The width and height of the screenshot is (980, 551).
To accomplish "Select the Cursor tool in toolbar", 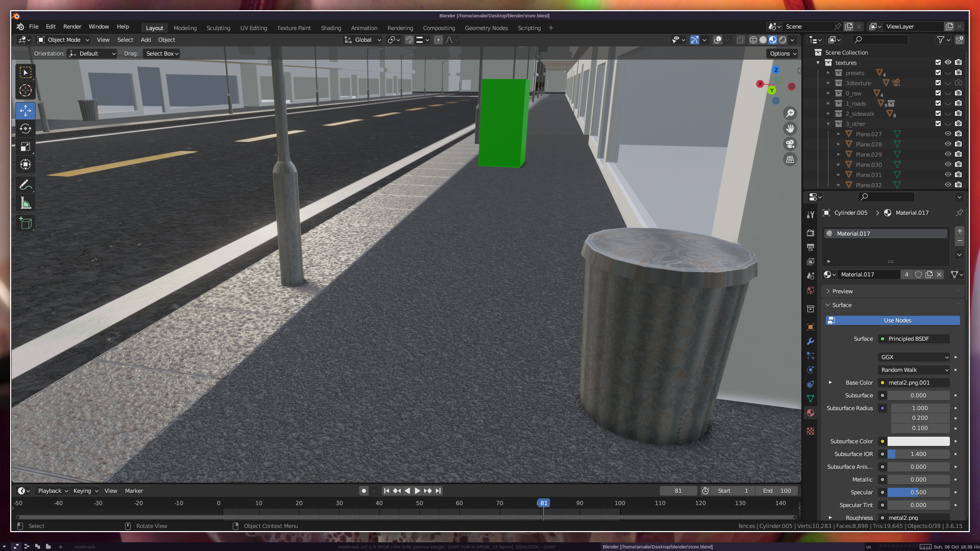I will tap(26, 91).
